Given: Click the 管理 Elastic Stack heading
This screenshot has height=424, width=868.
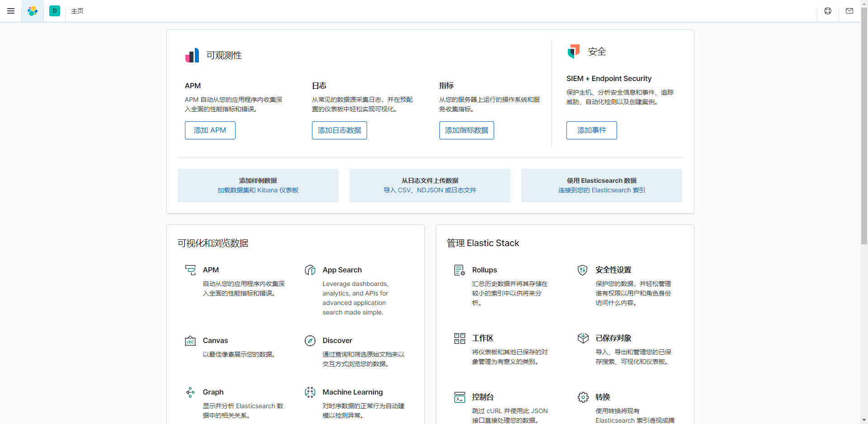Looking at the screenshot, I should (x=483, y=243).
